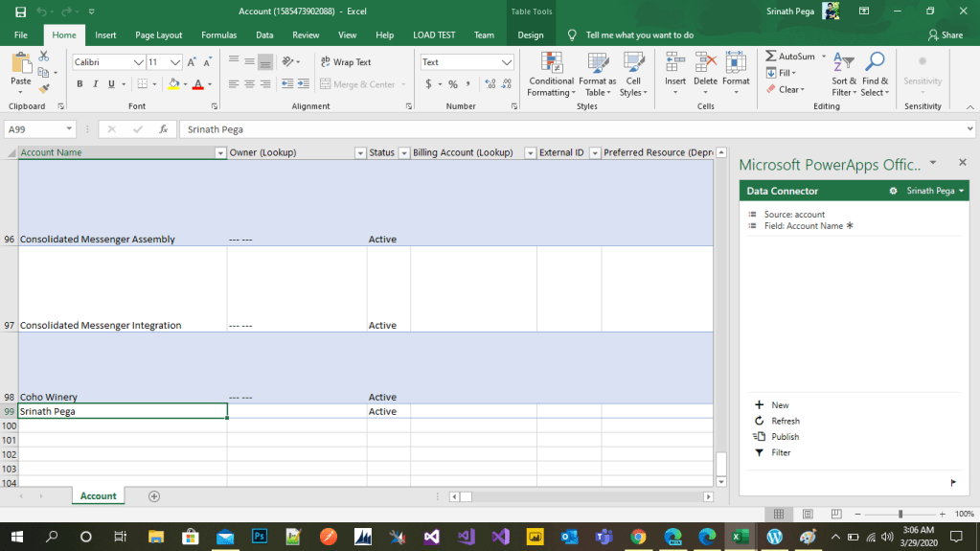
Task: Open Format as Table gallery
Action: pos(597,65)
